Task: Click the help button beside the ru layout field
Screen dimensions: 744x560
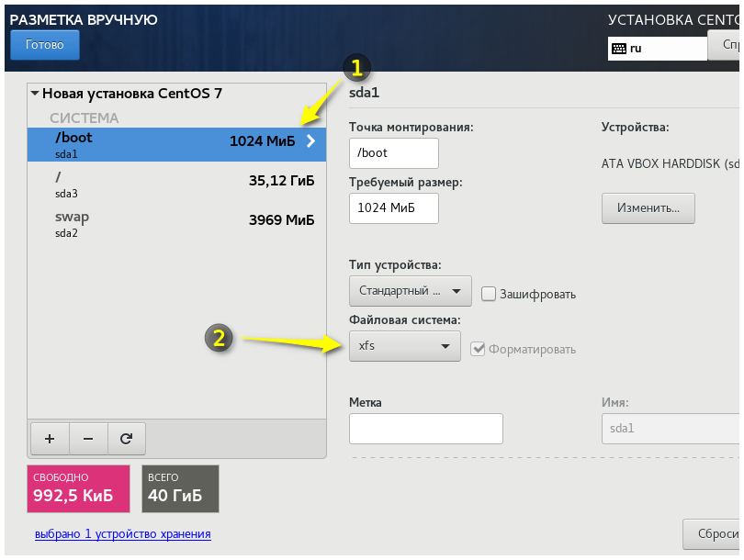Action: coord(725,45)
